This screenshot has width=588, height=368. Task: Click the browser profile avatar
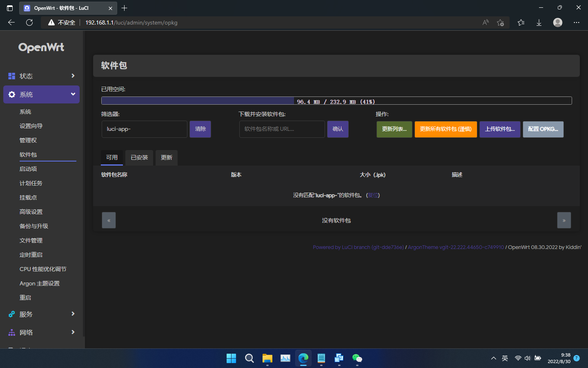point(558,22)
